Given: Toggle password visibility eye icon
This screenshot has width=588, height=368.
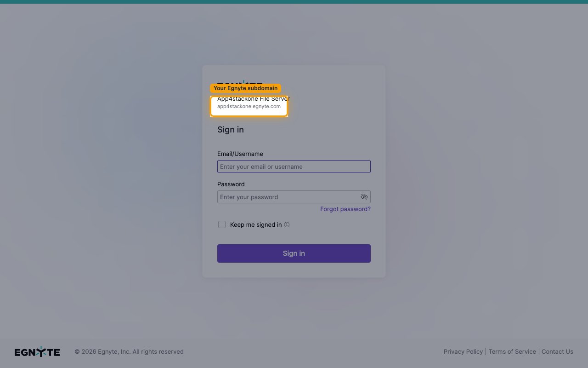Looking at the screenshot, I should click(364, 197).
